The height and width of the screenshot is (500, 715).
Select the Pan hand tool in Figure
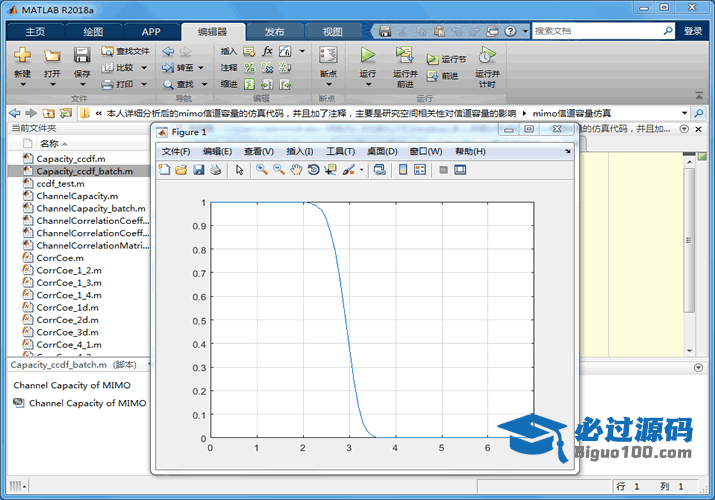coord(296,170)
